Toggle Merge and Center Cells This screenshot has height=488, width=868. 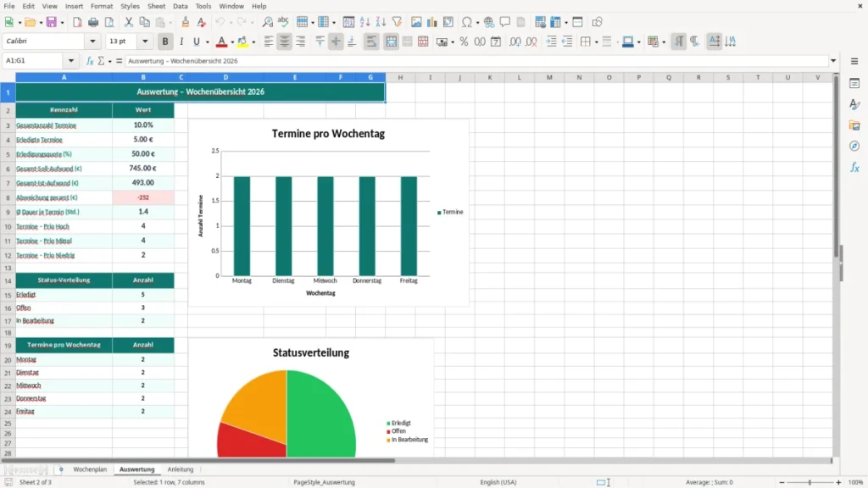pyautogui.click(x=391, y=42)
